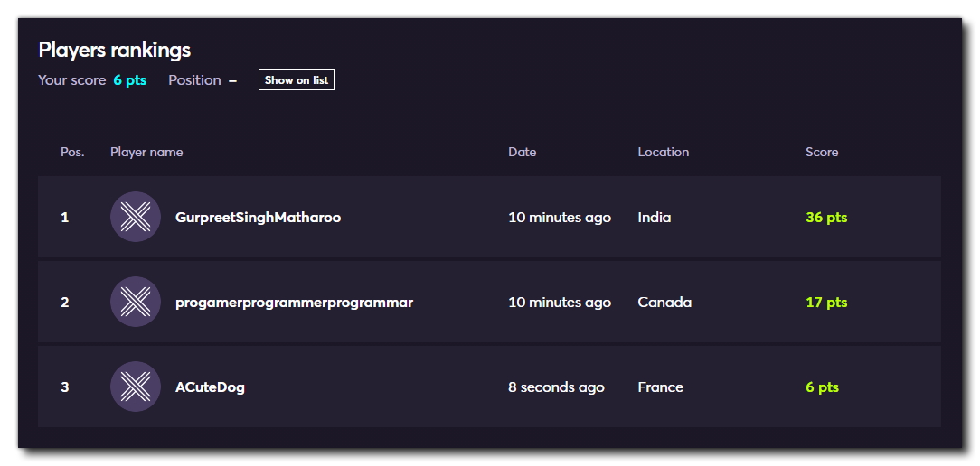
Task: Click the Position label
Action: (194, 80)
